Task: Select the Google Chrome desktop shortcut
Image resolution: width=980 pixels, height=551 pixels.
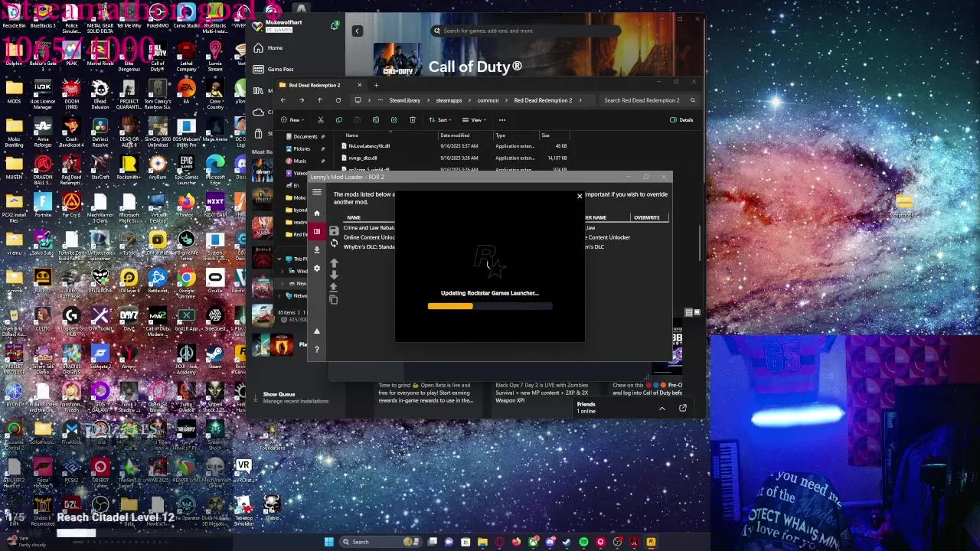Action: point(186,282)
